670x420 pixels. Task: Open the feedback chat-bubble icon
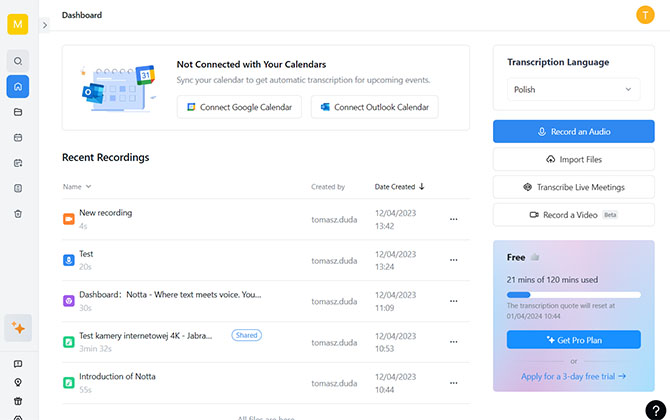tap(18, 364)
